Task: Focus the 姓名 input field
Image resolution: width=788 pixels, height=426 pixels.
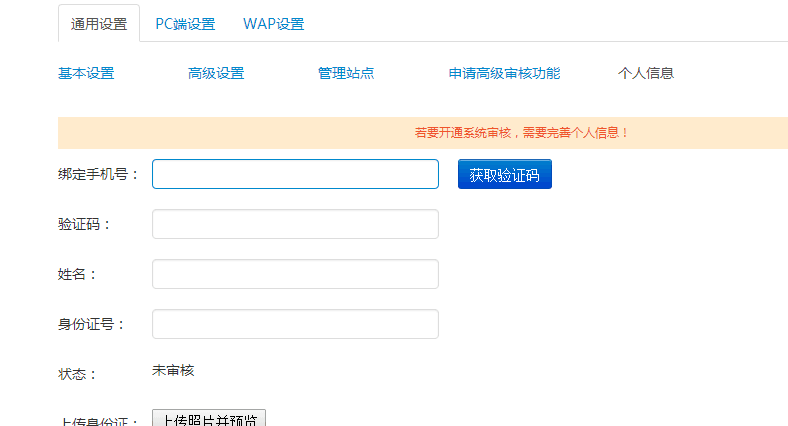Action: [x=296, y=274]
